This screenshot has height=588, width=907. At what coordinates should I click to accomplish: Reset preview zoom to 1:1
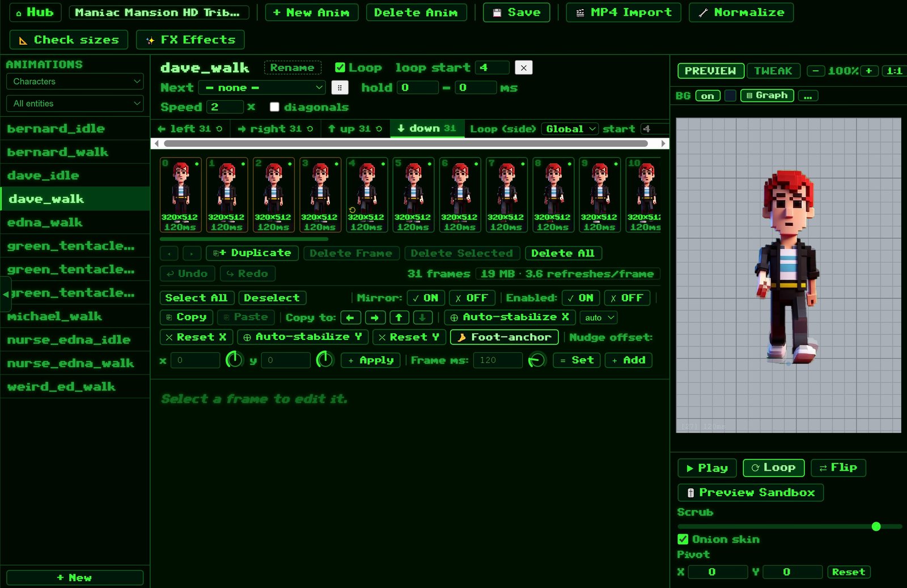click(x=894, y=71)
